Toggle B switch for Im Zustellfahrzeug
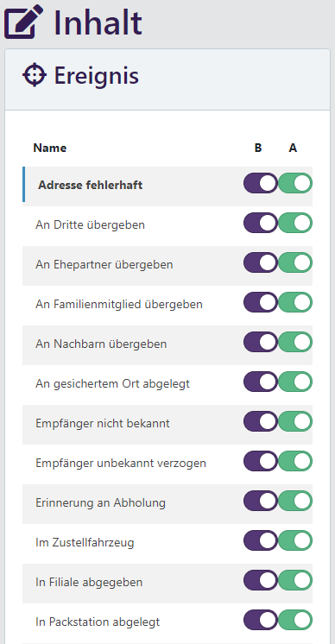This screenshot has height=644, width=335. [261, 540]
